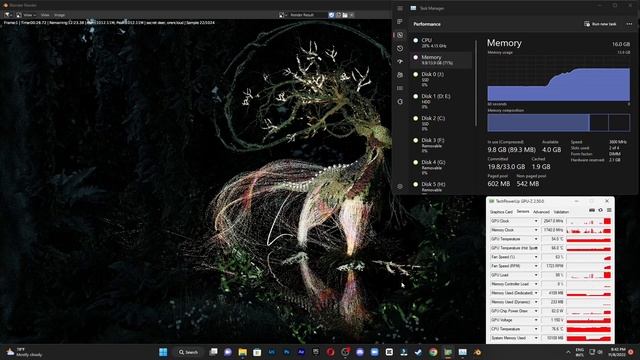This screenshot has width=640, height=360.
Task: Select CPU in performance list
Action: coord(442,43)
